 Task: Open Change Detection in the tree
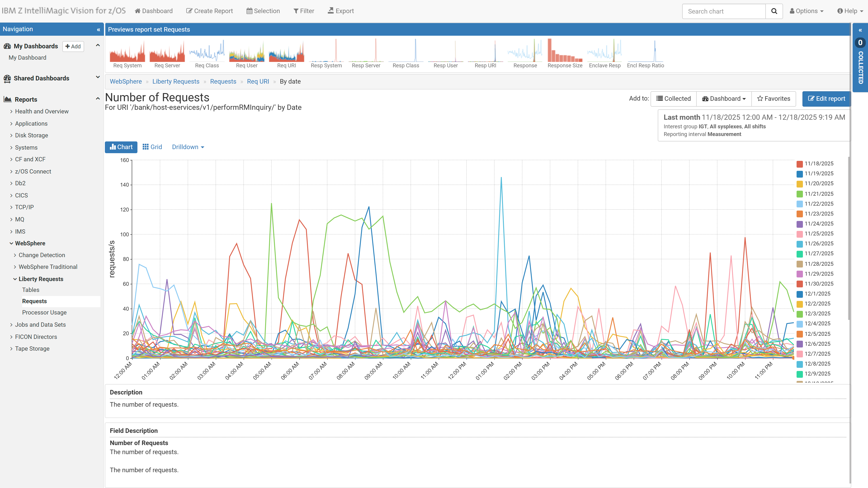42,255
